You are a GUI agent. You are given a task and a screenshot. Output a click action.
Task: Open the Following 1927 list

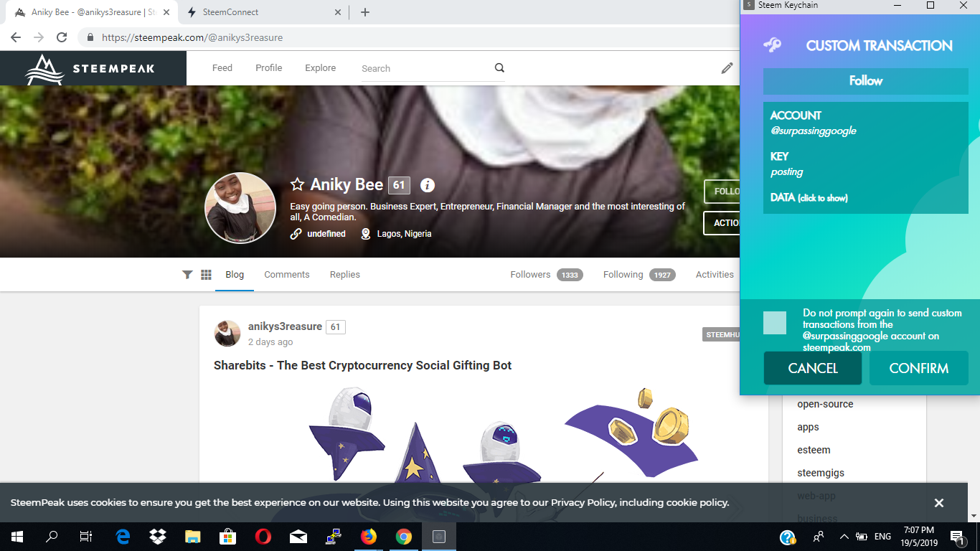(639, 275)
